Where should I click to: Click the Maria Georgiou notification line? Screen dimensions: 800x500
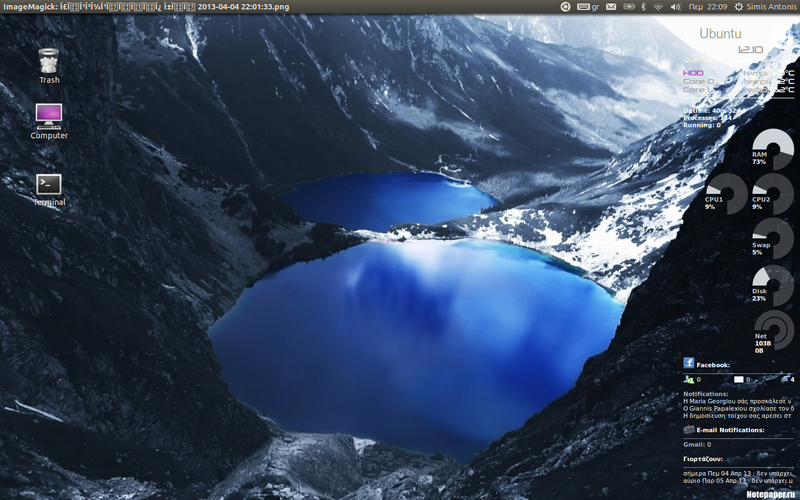click(738, 401)
